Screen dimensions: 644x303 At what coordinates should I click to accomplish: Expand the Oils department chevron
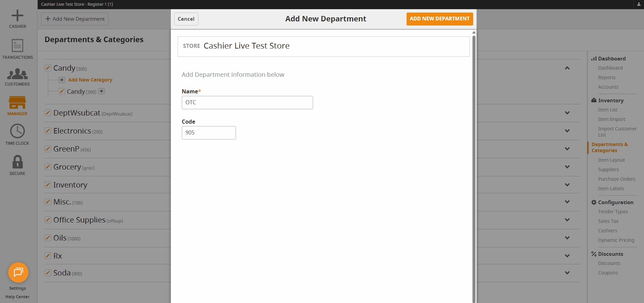click(x=567, y=238)
